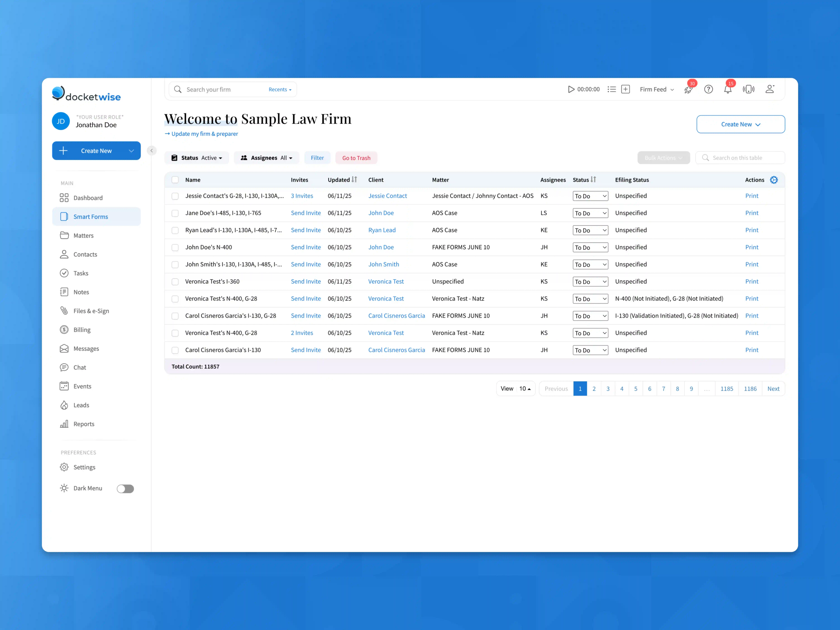Open the user profile icon at top right

point(770,89)
